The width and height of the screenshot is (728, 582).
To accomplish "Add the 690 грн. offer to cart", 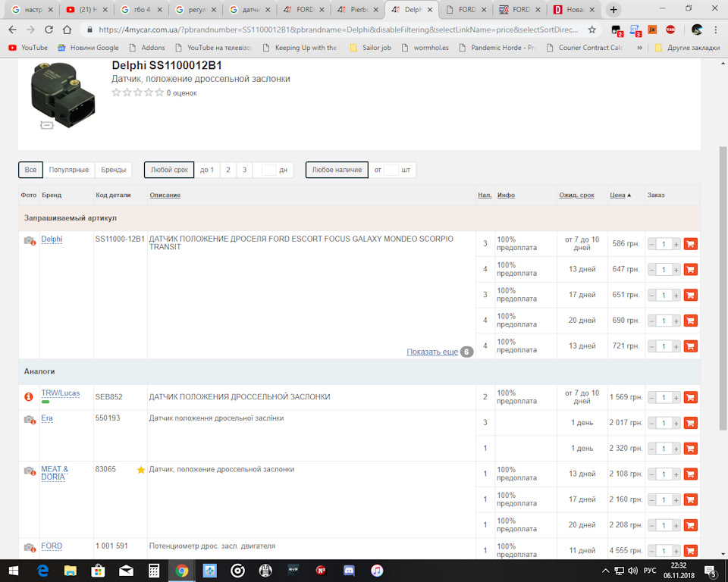I will 690,321.
